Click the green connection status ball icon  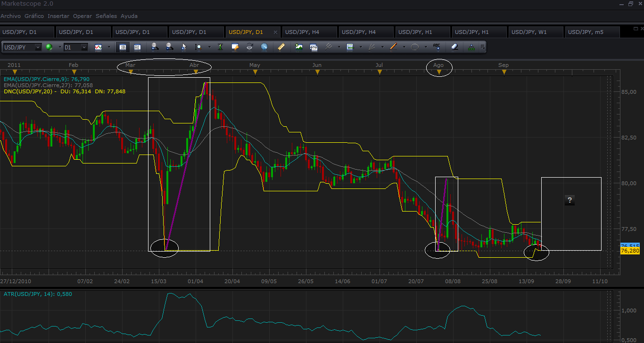[49, 47]
